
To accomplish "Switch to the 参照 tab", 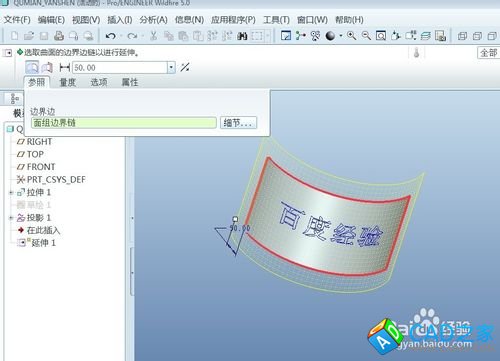I will (x=37, y=82).
